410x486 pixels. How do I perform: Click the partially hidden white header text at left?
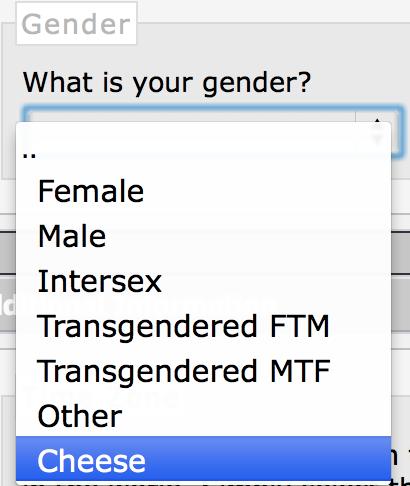(x=8, y=306)
